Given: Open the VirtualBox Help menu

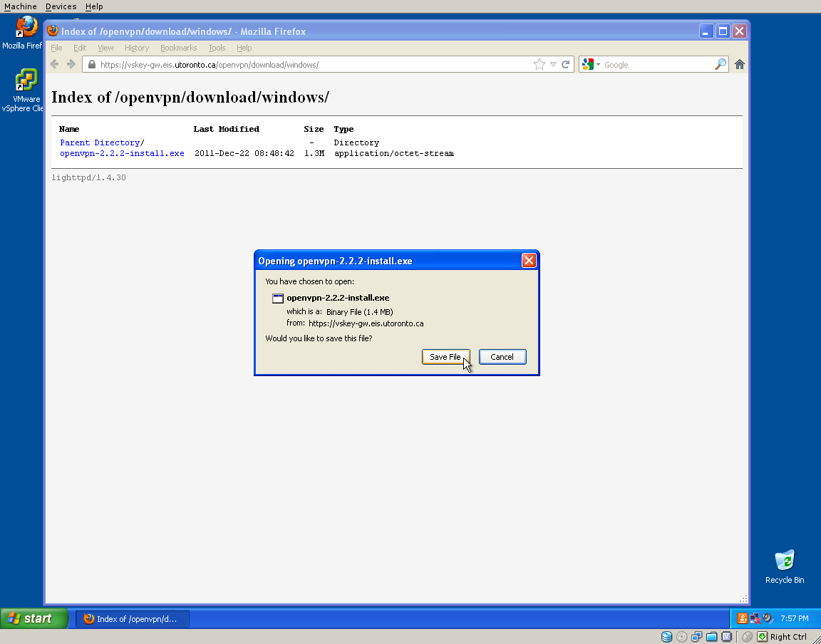Looking at the screenshot, I should (94, 6).
